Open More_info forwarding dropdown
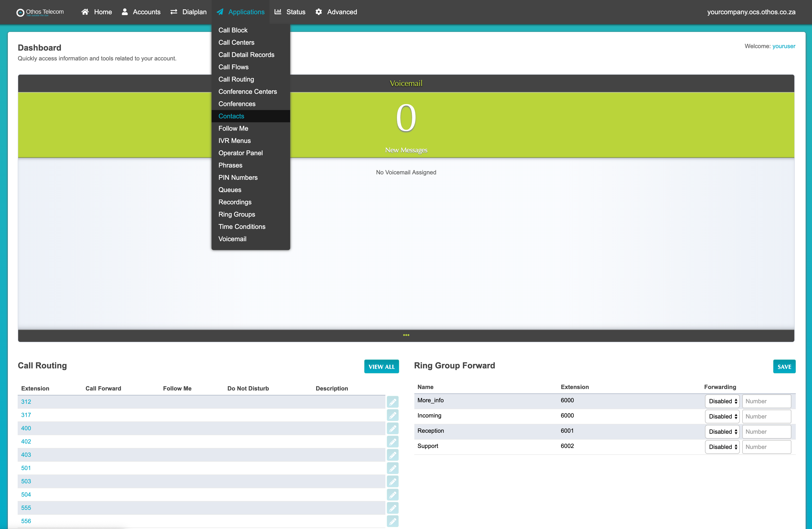This screenshot has width=812, height=529. pyautogui.click(x=722, y=401)
